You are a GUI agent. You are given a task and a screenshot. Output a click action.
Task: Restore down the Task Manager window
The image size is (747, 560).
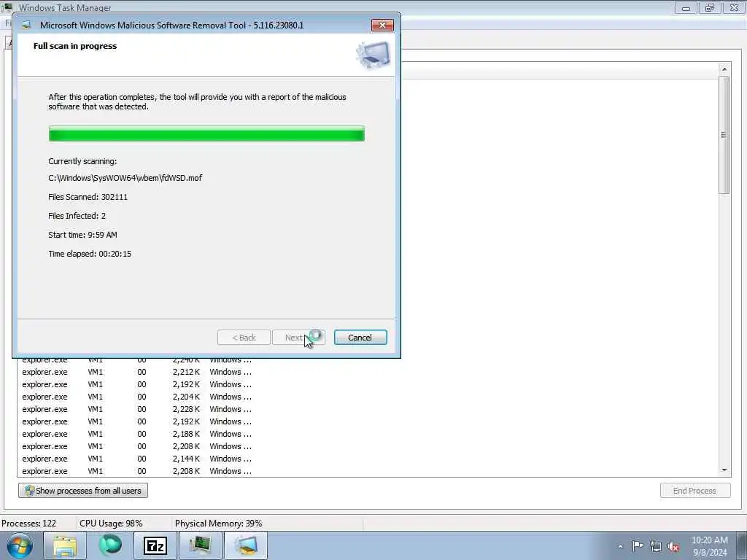pyautogui.click(x=710, y=7)
